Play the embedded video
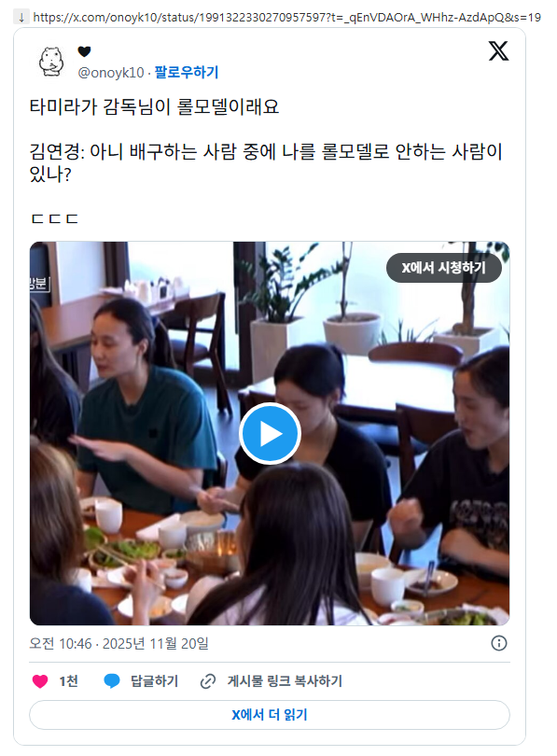Image resolution: width=557 pixels, height=756 pixels. pyautogui.click(x=270, y=433)
